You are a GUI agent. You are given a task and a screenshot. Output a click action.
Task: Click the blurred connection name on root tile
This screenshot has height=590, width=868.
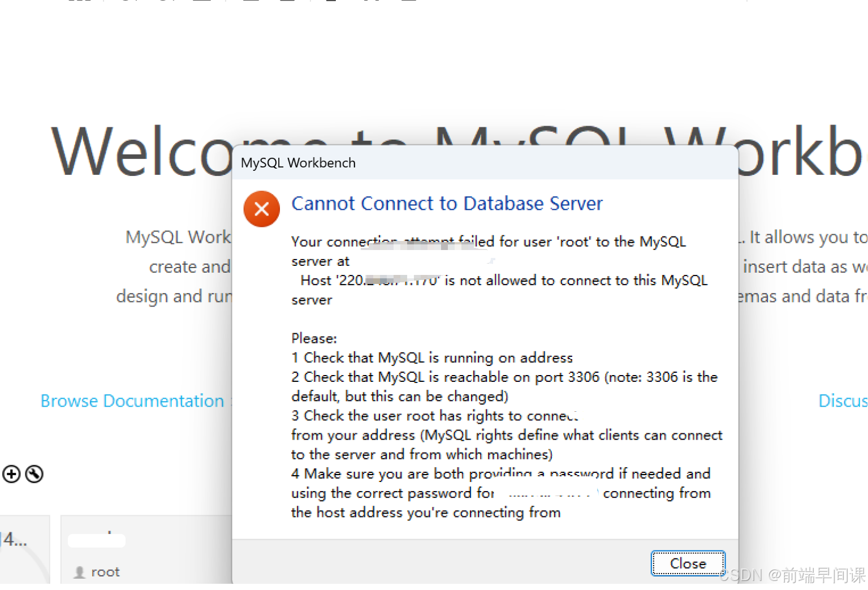[97, 540]
